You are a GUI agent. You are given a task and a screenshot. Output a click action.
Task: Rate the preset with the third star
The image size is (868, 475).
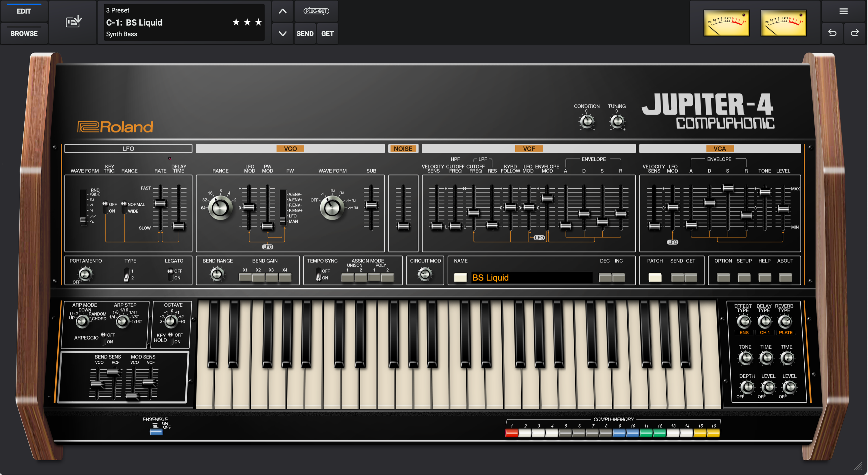(x=258, y=22)
